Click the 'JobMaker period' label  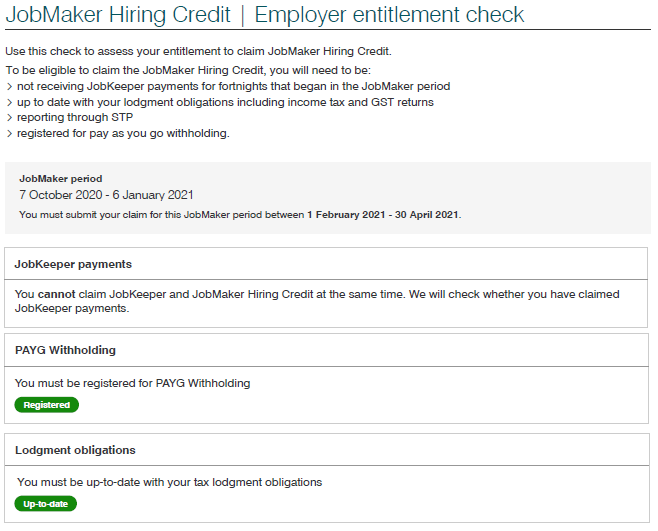(60, 179)
